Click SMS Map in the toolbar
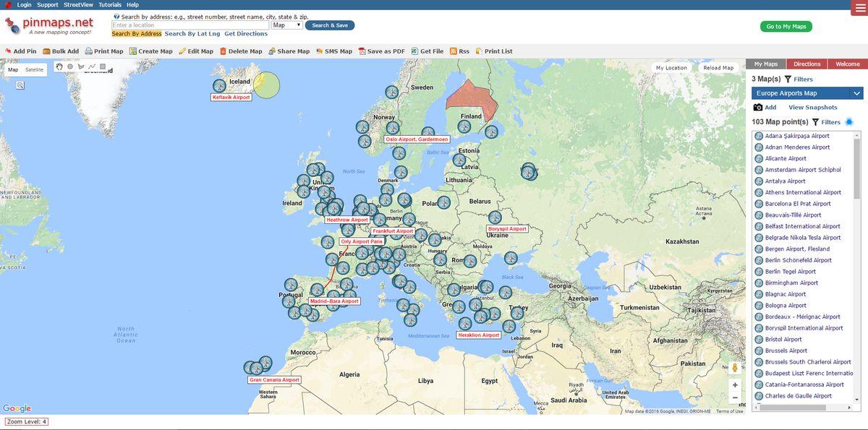The height and width of the screenshot is (430, 868). pyautogui.click(x=334, y=51)
